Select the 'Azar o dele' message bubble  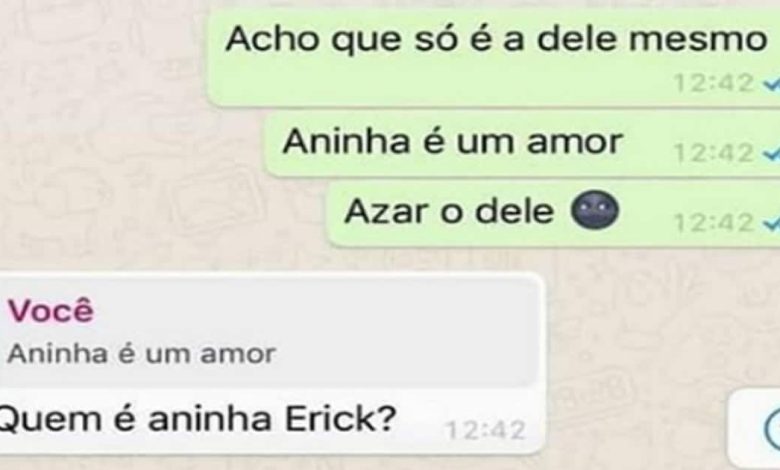[553, 214]
